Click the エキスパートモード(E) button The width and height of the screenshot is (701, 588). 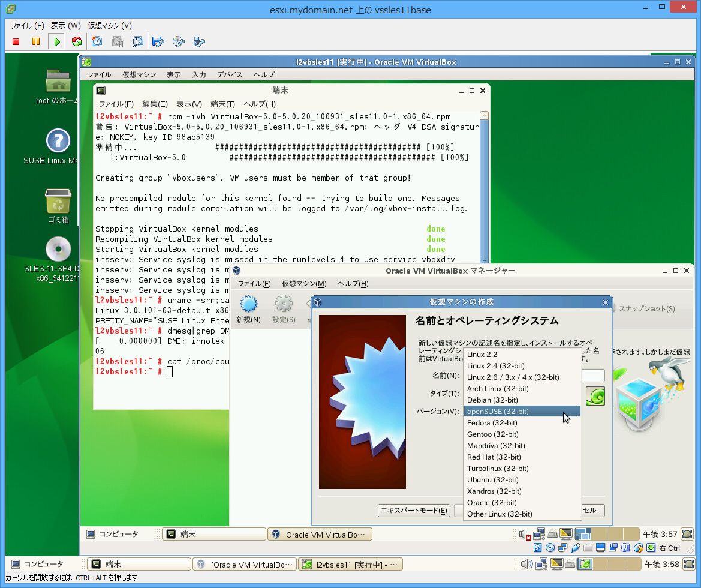414,511
